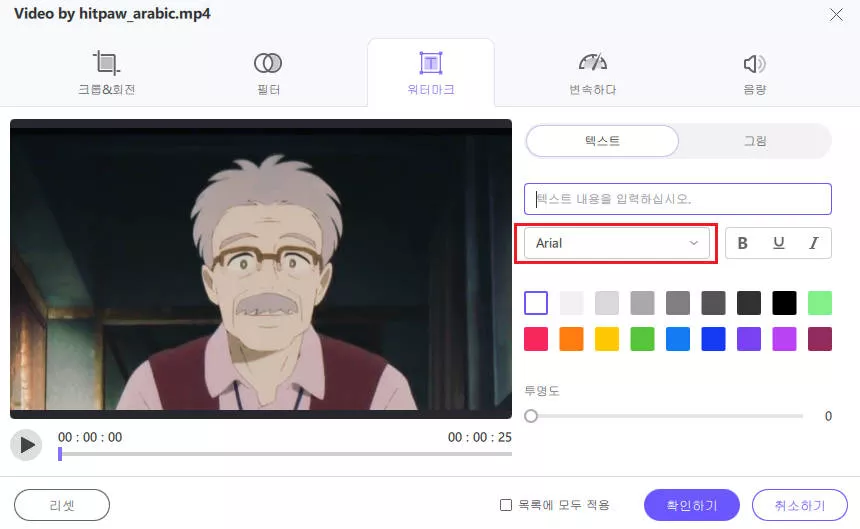Image resolution: width=860 pixels, height=529 pixels.
Task: Pick the sky blue color swatch
Action: [x=678, y=339]
